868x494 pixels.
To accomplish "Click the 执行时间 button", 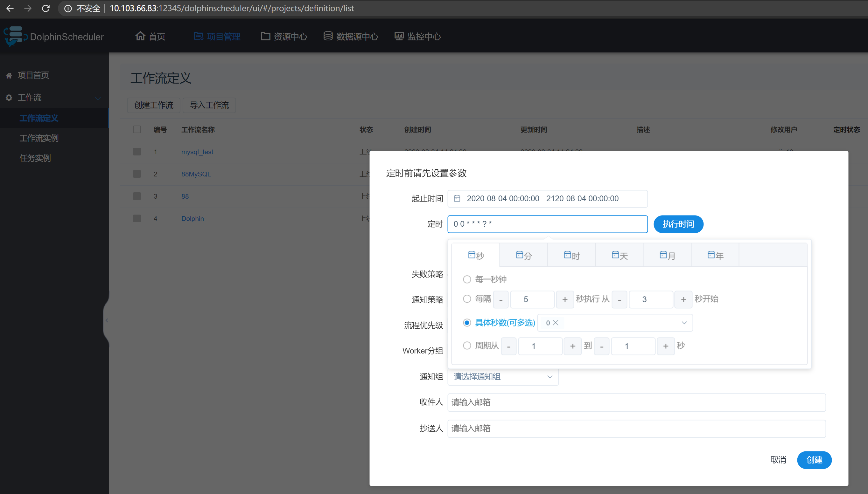I will (678, 224).
